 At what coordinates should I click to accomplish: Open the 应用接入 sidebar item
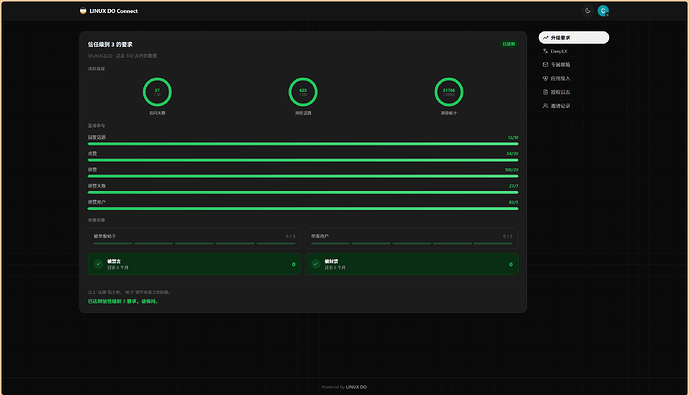tap(574, 78)
